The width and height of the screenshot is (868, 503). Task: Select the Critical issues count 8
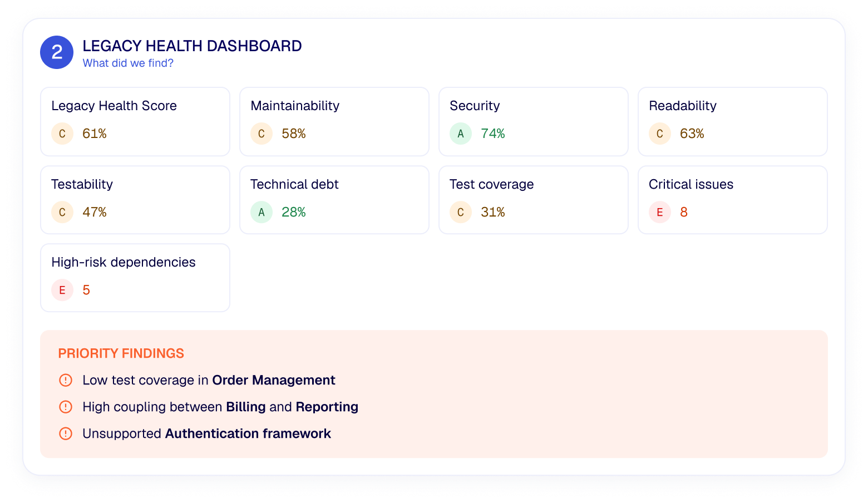coord(684,212)
